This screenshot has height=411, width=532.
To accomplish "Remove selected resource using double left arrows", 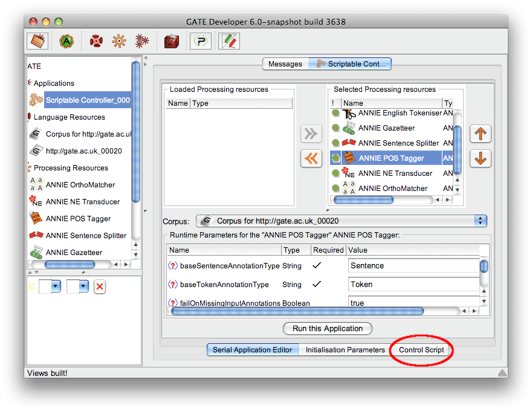I will [x=311, y=158].
